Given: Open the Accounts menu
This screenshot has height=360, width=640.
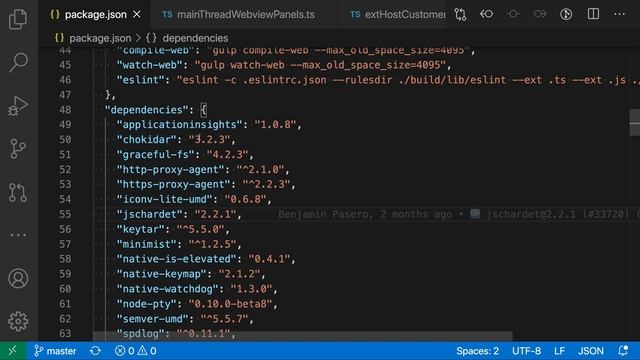Looking at the screenshot, I should coord(18,278).
